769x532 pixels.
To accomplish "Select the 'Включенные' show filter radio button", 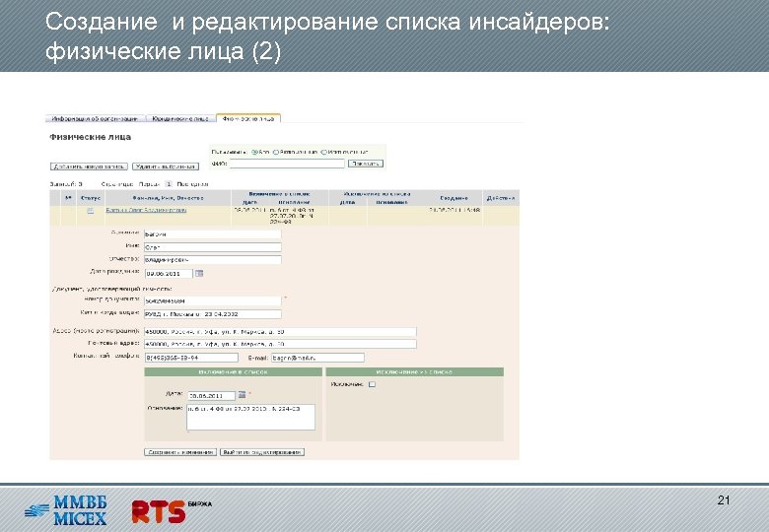I will point(276,153).
